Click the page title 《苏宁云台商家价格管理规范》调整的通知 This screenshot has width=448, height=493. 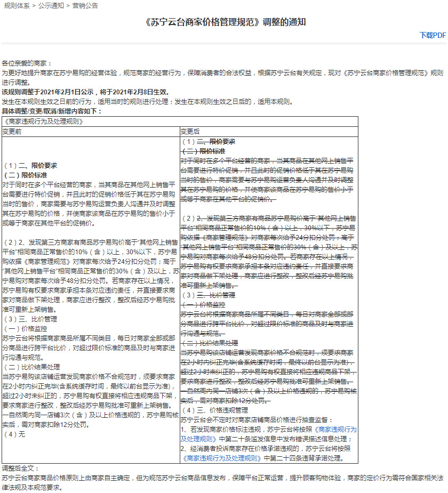pos(225,22)
